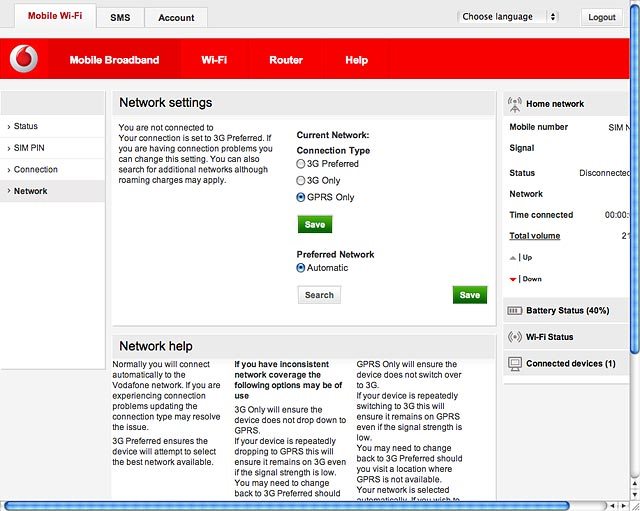Open Mobile Broadband in red menu
The width and height of the screenshot is (640, 511).
(x=114, y=60)
